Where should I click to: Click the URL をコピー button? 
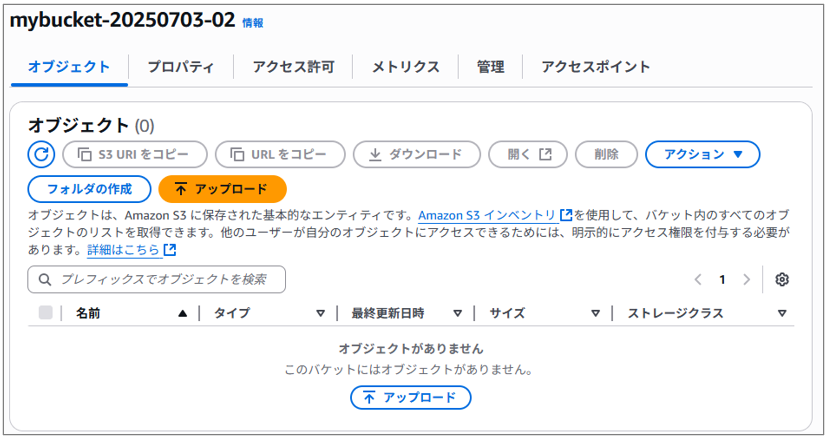tap(280, 154)
